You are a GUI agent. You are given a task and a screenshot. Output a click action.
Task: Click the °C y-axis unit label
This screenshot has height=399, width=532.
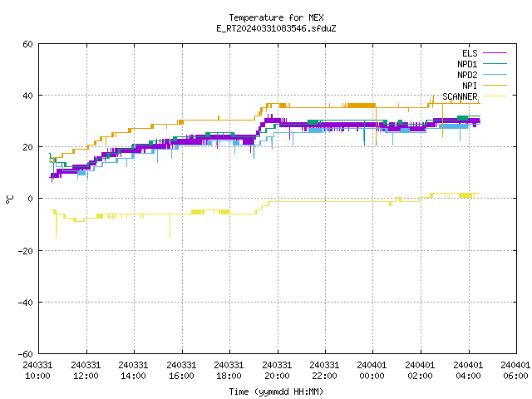click(x=9, y=199)
